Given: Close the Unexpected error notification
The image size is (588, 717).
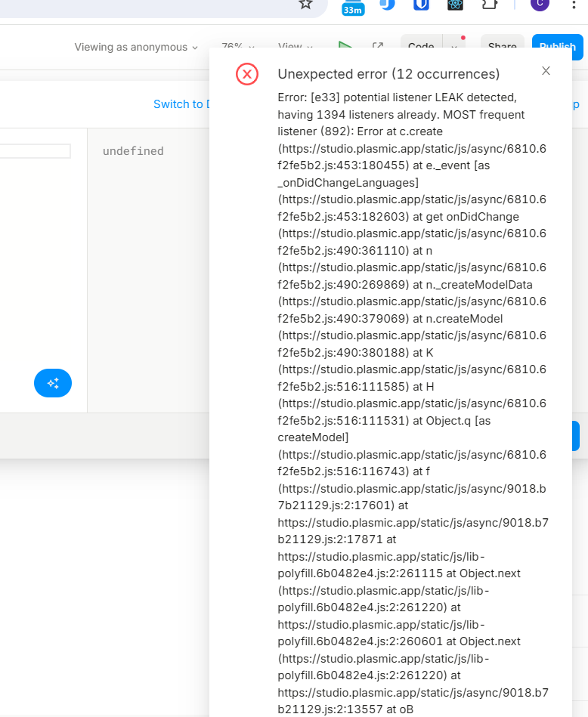Looking at the screenshot, I should click(546, 71).
